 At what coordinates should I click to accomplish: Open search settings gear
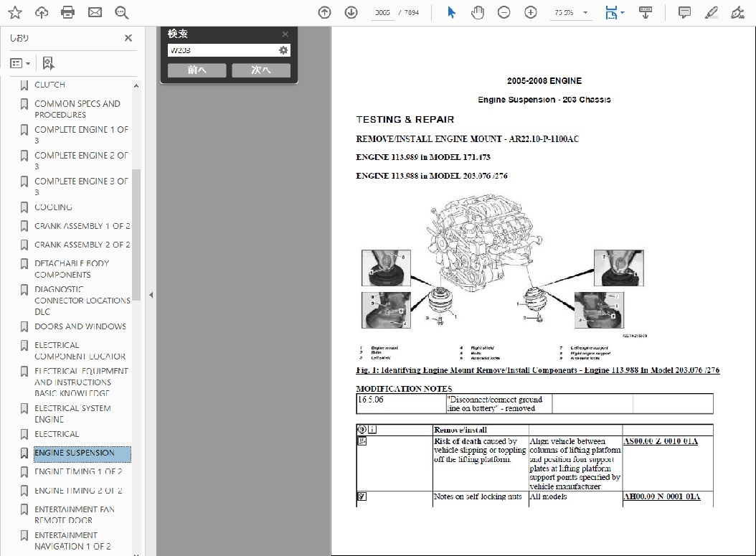[x=283, y=50]
